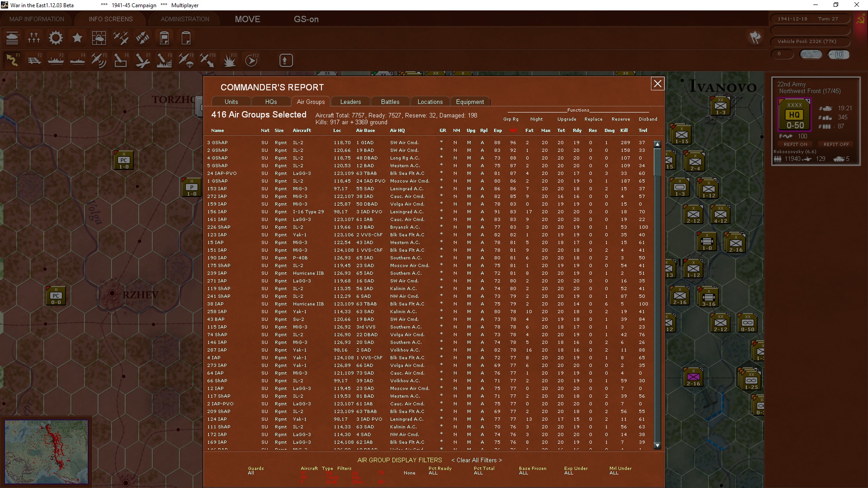Close the Commander's Report window
Viewport: 868px width, 488px height.
pos(657,84)
